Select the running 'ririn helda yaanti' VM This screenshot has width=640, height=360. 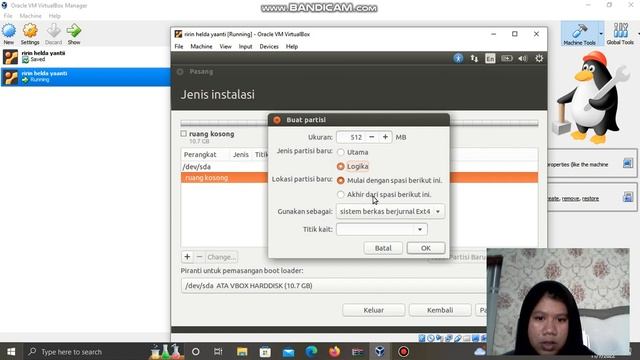pyautogui.click(x=85, y=76)
